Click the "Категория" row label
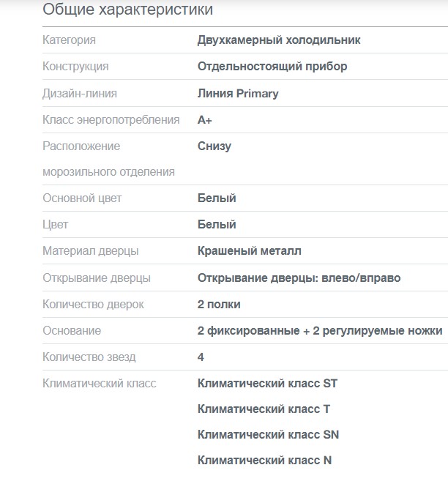This screenshot has width=448, height=484. click(x=69, y=40)
